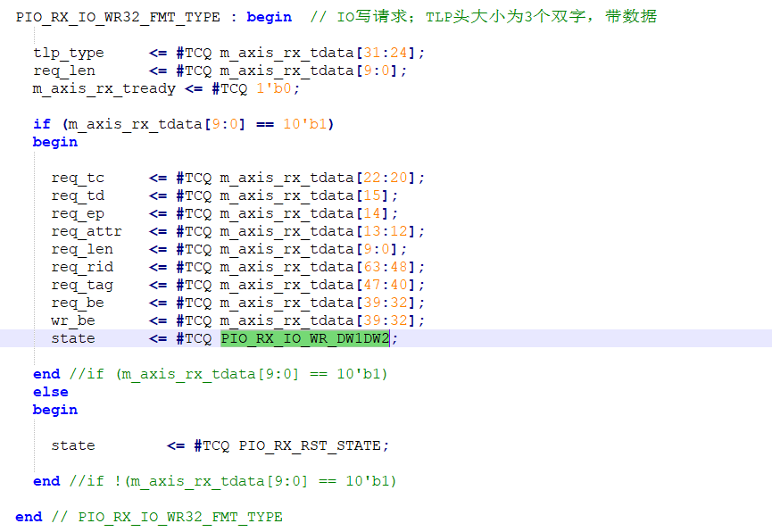The image size is (772, 532).
Task: Select the else keyword
Action: pyautogui.click(x=50, y=392)
